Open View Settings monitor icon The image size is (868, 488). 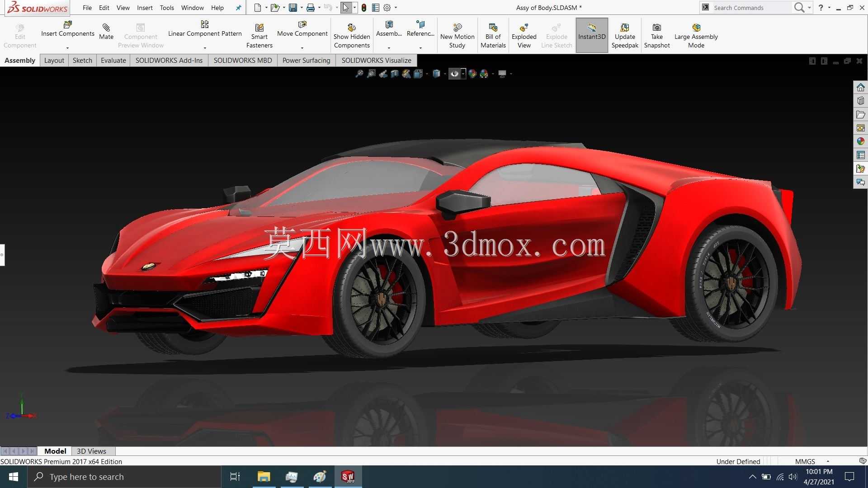[502, 74]
